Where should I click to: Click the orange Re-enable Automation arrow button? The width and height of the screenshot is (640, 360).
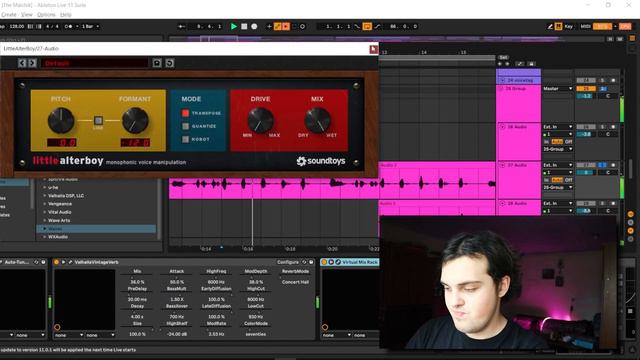[286, 26]
